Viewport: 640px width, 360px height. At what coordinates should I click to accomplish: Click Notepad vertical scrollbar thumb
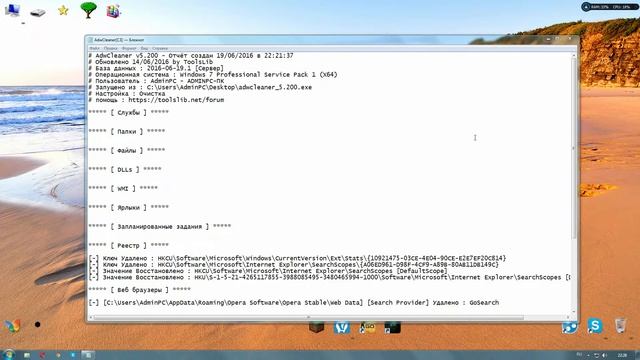tap(573, 147)
